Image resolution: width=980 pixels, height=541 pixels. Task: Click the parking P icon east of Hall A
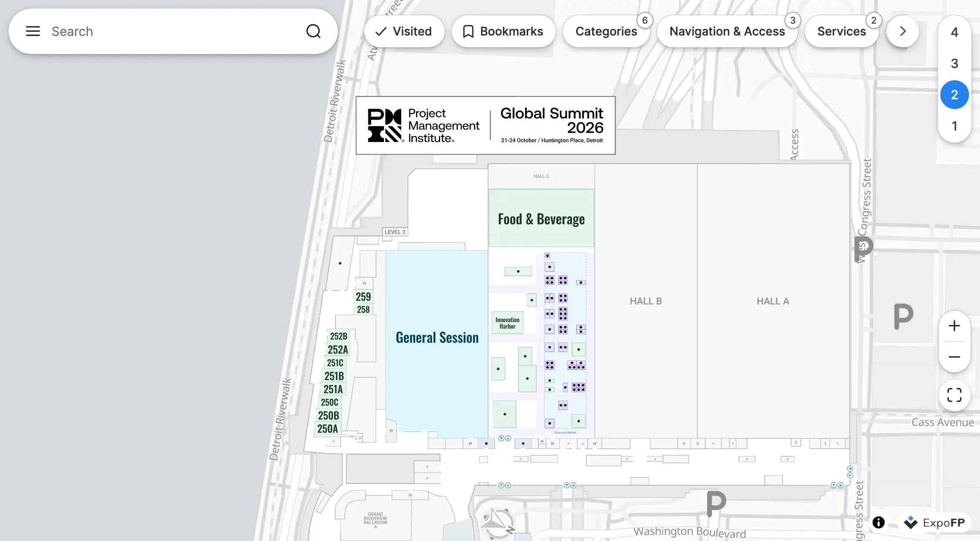click(904, 316)
